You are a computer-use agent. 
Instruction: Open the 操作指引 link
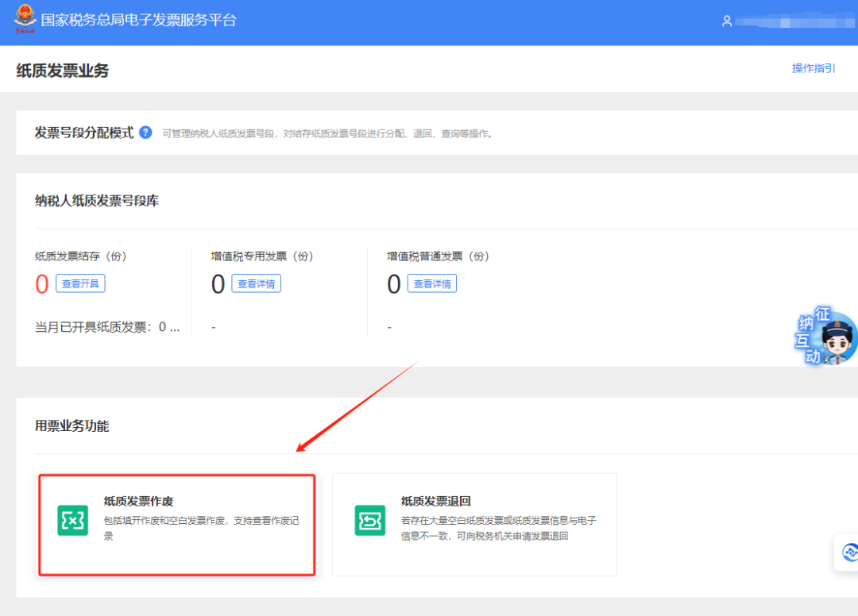(814, 68)
